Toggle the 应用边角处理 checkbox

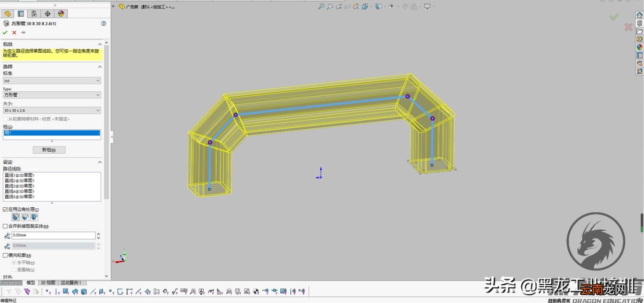(5, 210)
